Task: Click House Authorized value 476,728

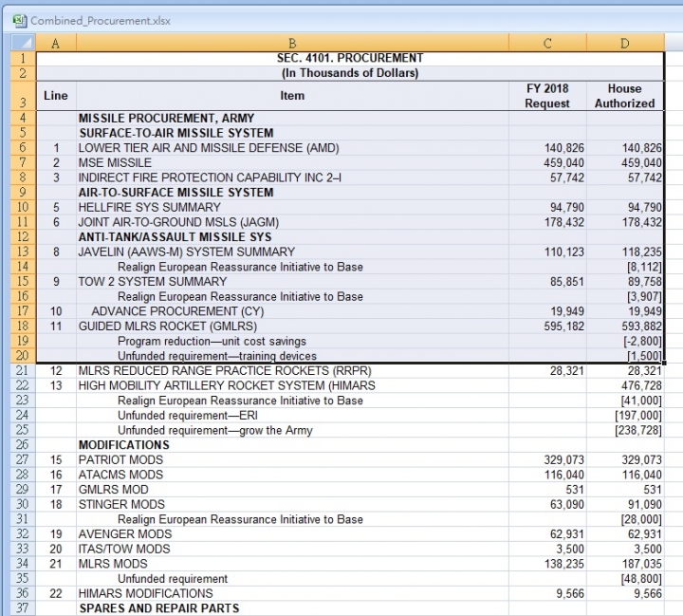Action: pos(625,385)
